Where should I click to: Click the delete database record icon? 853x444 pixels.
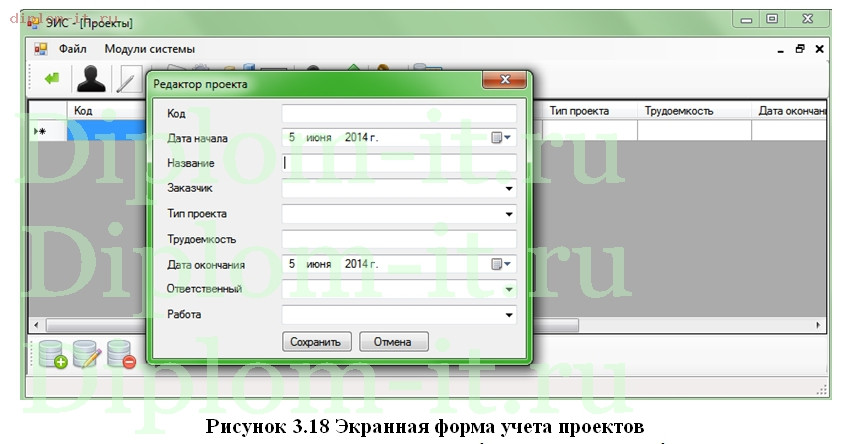[x=121, y=354]
